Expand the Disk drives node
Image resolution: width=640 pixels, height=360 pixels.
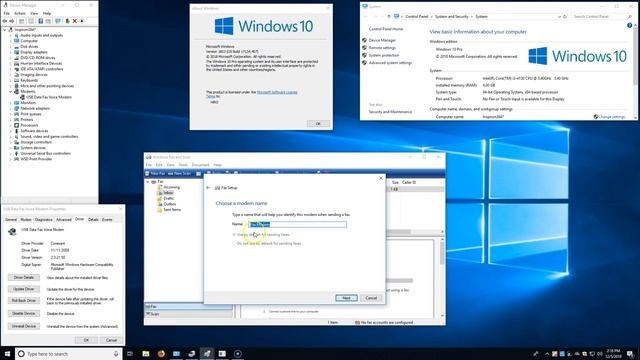11,47
